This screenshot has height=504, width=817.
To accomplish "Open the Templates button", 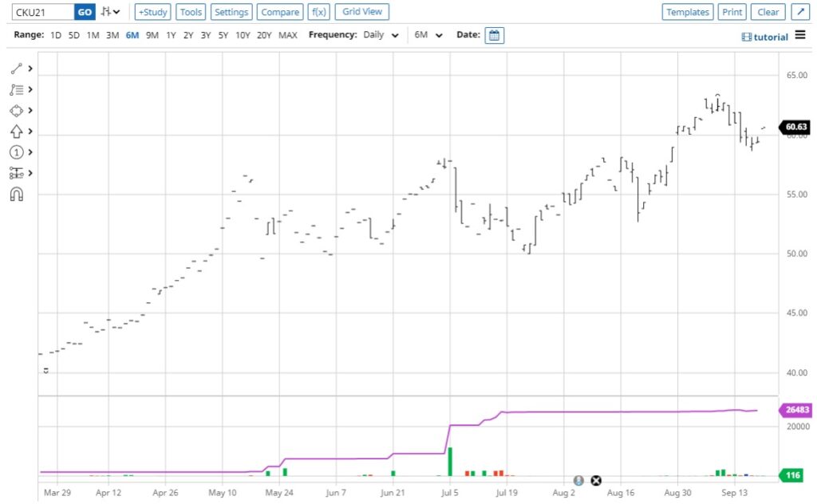I will pyautogui.click(x=688, y=11).
